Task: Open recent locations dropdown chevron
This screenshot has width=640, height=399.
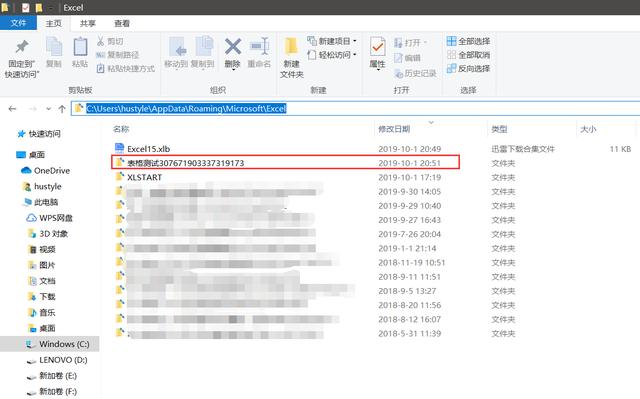Action: 49,109
